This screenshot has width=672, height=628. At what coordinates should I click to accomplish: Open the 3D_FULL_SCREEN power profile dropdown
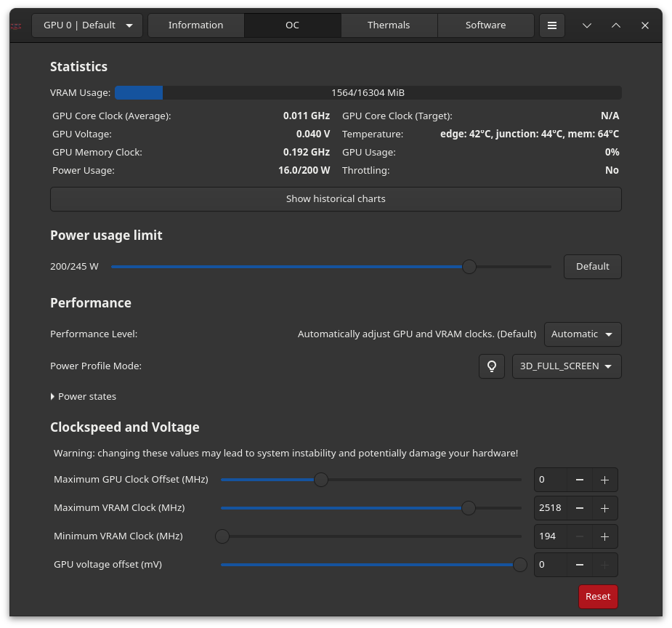pos(567,366)
